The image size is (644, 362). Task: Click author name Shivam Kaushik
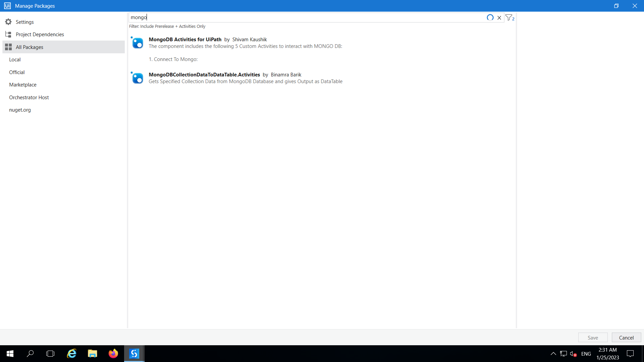pos(250,40)
